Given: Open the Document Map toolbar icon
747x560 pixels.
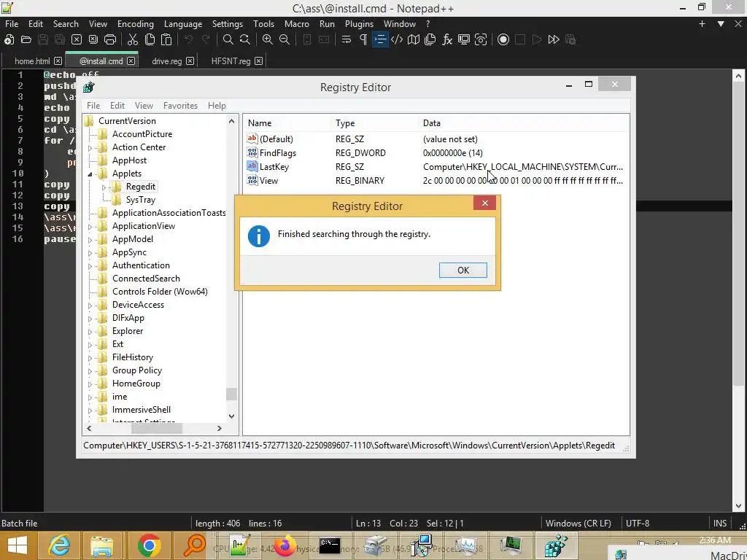Looking at the screenshot, I should tap(414, 39).
